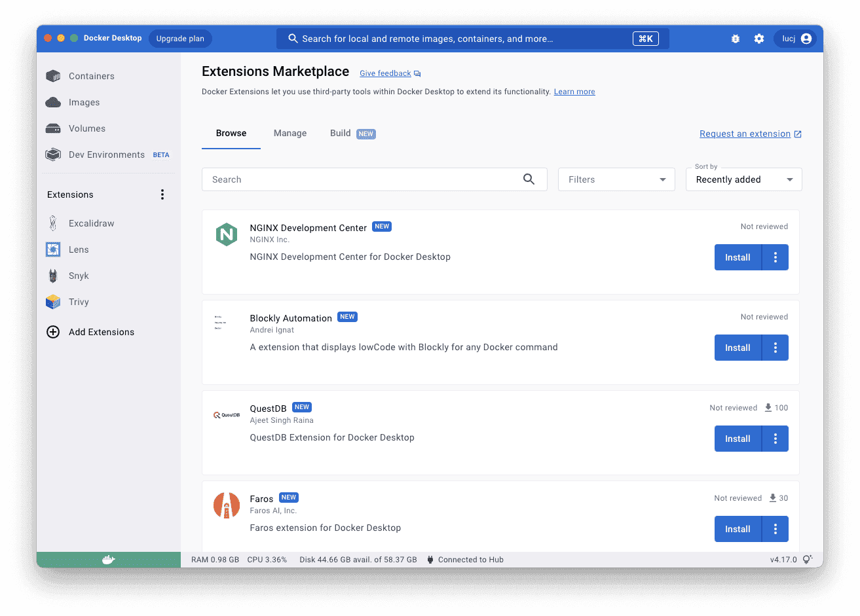860x616 pixels.
Task: Click the lucj user avatar icon
Action: pyautogui.click(x=806, y=39)
